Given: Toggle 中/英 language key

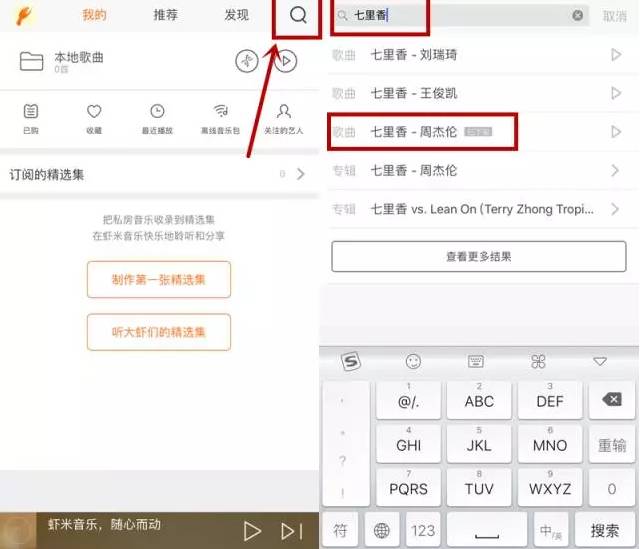Looking at the screenshot, I should click(x=551, y=531).
